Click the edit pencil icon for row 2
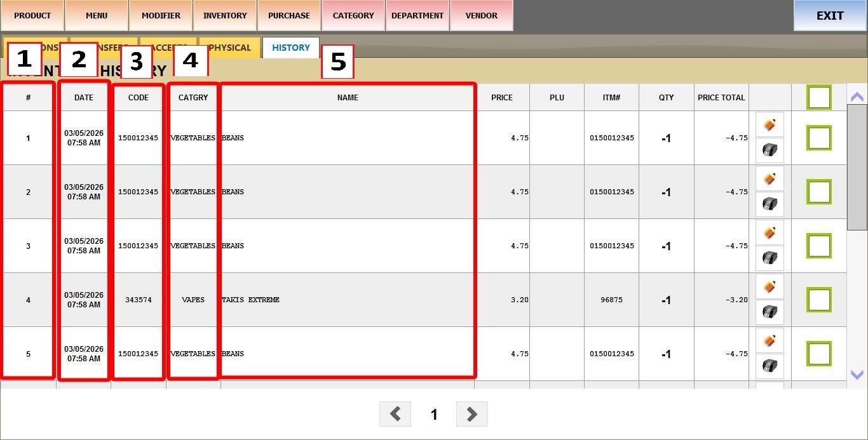 pos(770,178)
